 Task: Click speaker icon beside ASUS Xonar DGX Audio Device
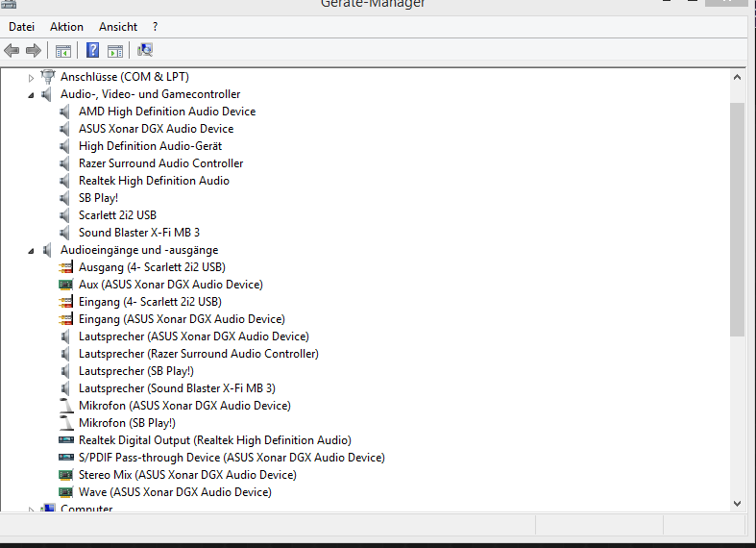click(x=64, y=129)
